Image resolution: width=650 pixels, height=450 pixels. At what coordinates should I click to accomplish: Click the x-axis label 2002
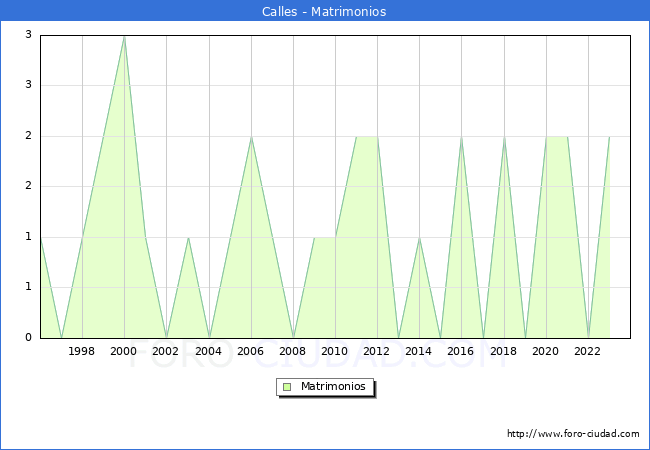[165, 351]
